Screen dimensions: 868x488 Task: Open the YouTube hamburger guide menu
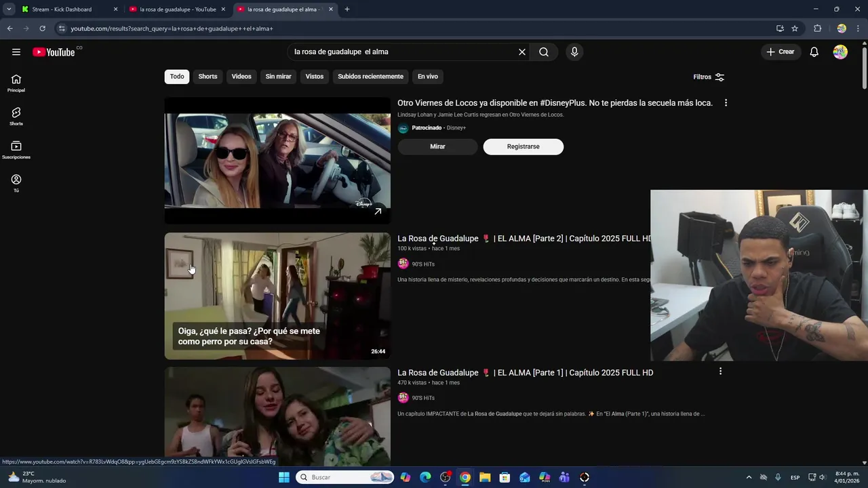[x=16, y=52]
